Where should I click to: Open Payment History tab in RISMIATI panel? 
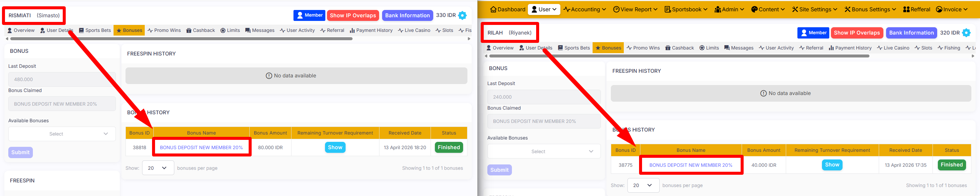(371, 31)
